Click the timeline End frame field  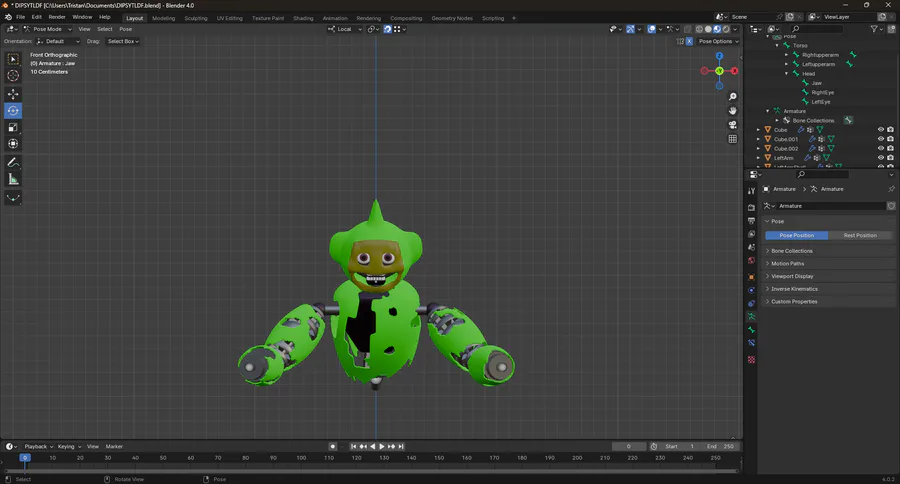(720, 446)
